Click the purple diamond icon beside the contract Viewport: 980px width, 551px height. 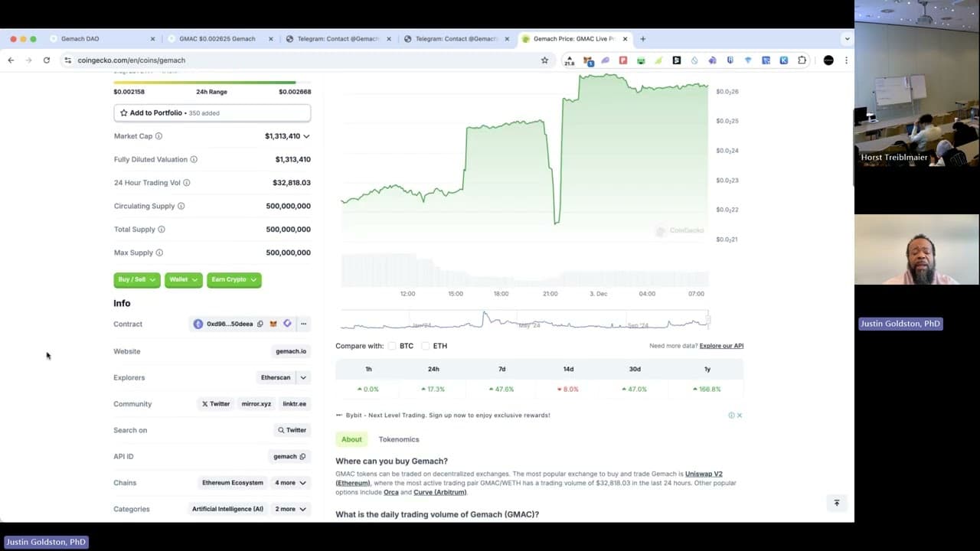(x=287, y=324)
